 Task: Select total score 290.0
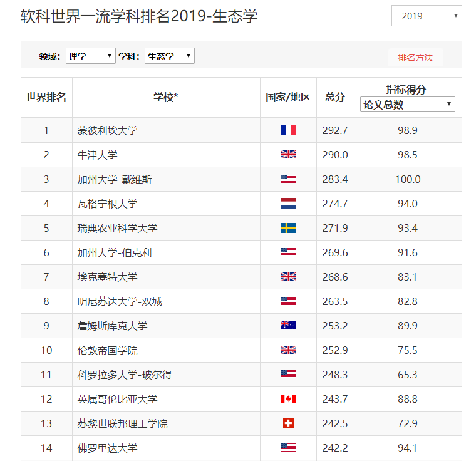point(335,155)
